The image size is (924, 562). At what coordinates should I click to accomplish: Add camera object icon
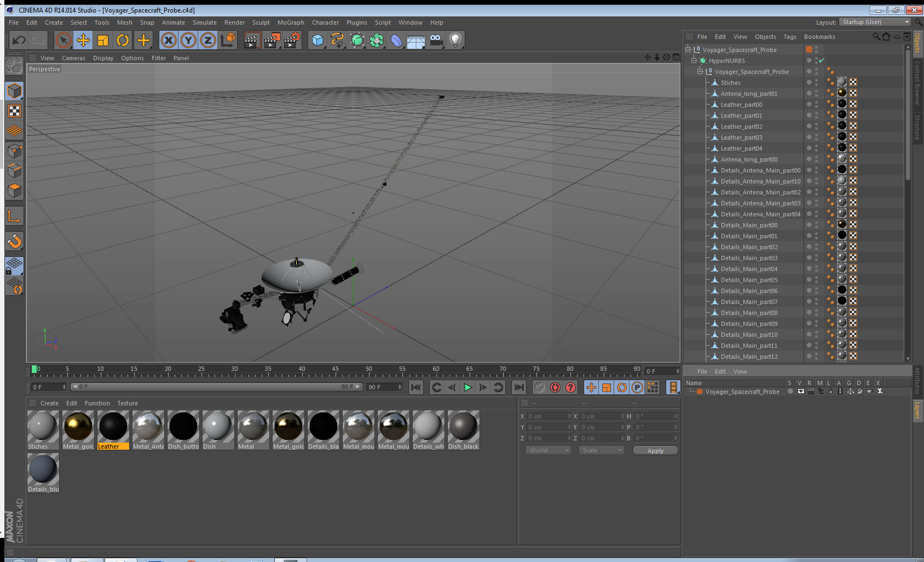coord(436,40)
